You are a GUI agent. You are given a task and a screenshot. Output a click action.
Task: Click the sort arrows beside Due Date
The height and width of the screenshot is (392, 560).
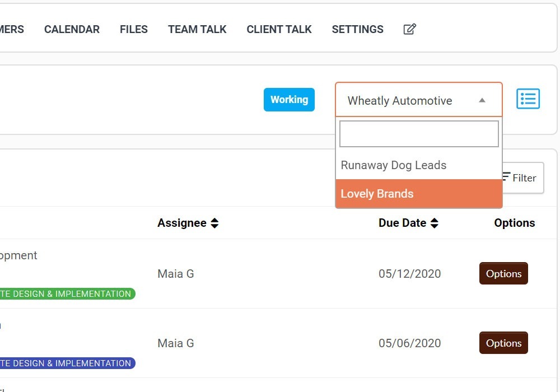click(434, 223)
